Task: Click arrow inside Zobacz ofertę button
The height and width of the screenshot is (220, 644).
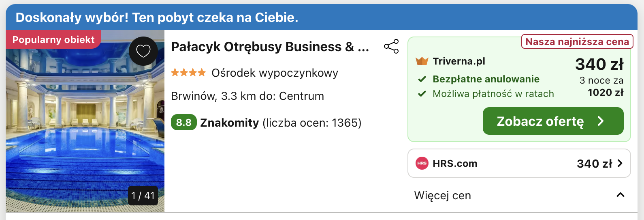Action: point(601,121)
